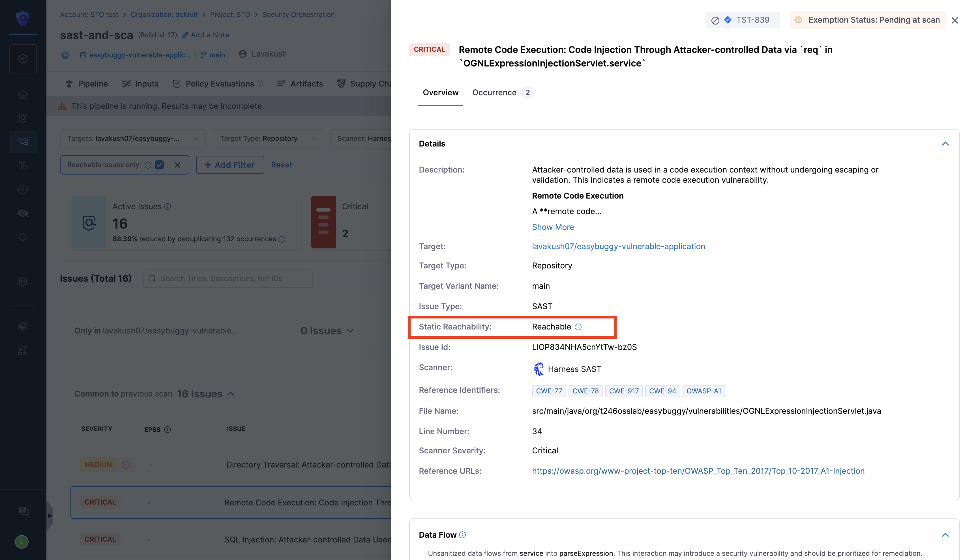Click the Harness shield logo in sidebar
The image size is (978, 560).
23,18
